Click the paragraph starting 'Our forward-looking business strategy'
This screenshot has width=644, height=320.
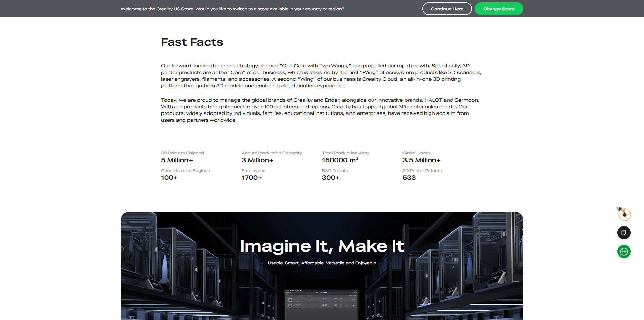coord(321,76)
